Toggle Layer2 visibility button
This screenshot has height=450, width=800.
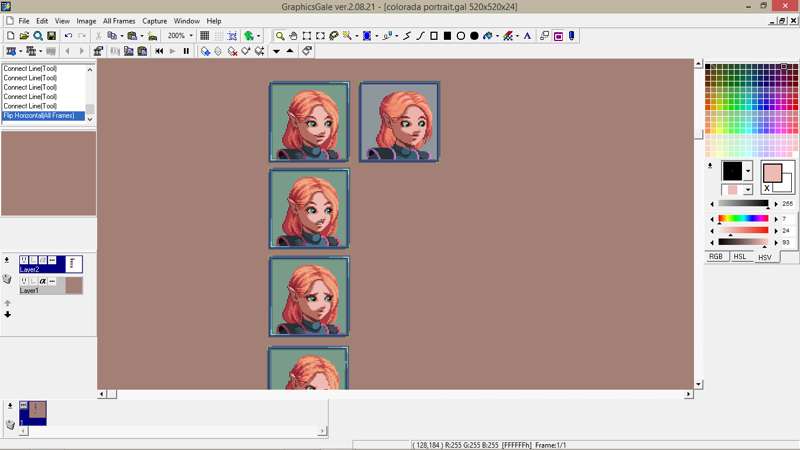tap(24, 260)
